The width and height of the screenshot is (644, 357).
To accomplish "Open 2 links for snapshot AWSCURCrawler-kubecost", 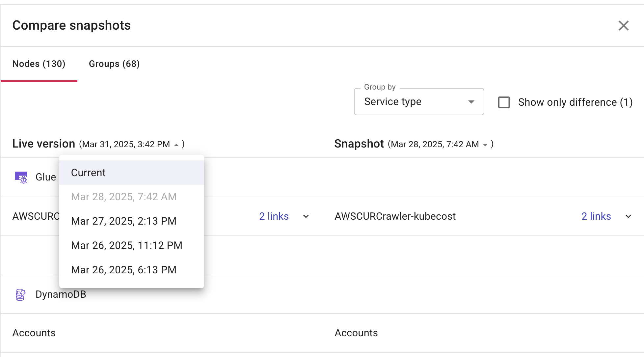I will tap(596, 216).
